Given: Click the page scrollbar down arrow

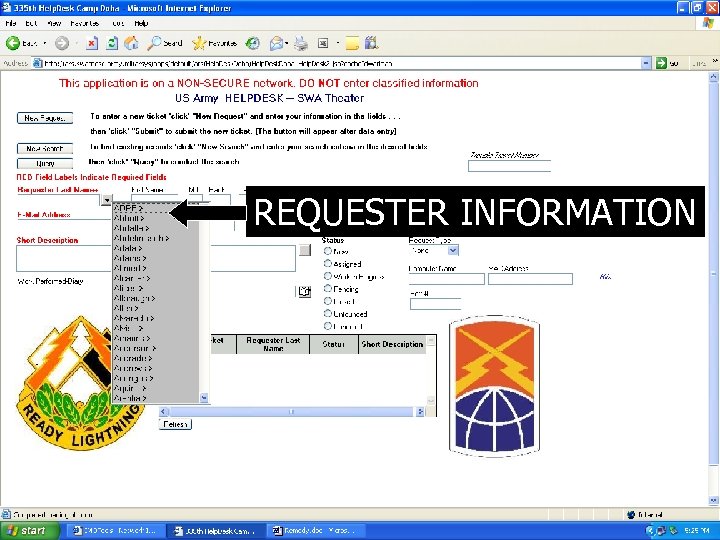Looking at the screenshot, I should pos(713,500).
